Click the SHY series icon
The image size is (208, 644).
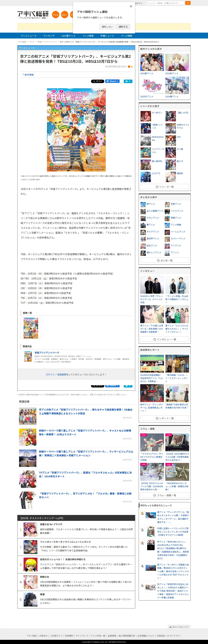coord(171,140)
